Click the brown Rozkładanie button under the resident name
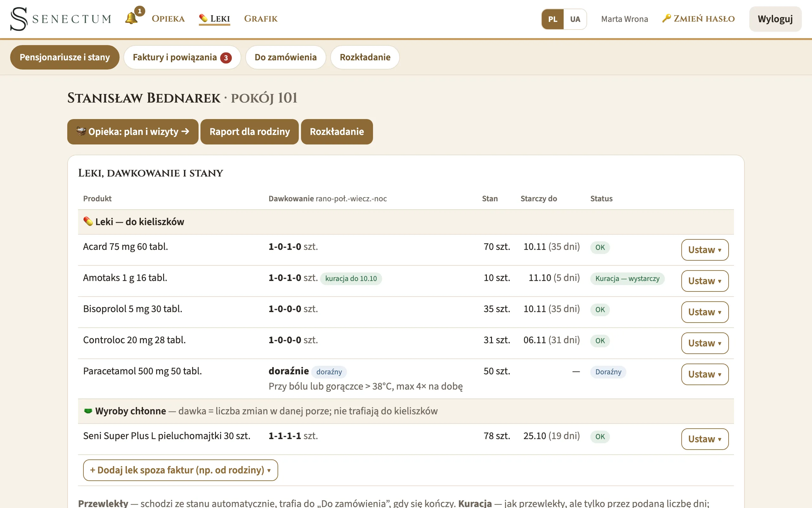Screen dimensions: 812x508 coord(337,132)
